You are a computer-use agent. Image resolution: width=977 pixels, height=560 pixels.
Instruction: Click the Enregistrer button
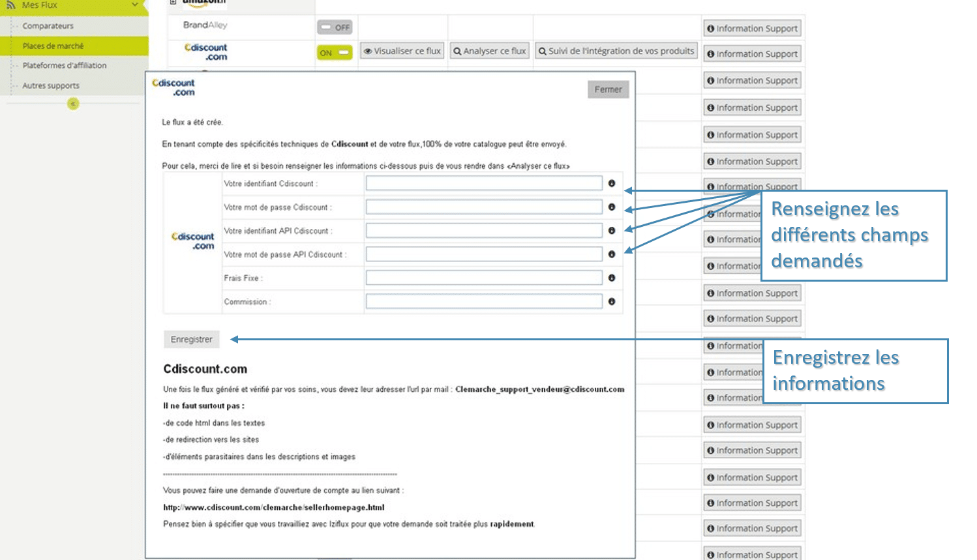(192, 339)
